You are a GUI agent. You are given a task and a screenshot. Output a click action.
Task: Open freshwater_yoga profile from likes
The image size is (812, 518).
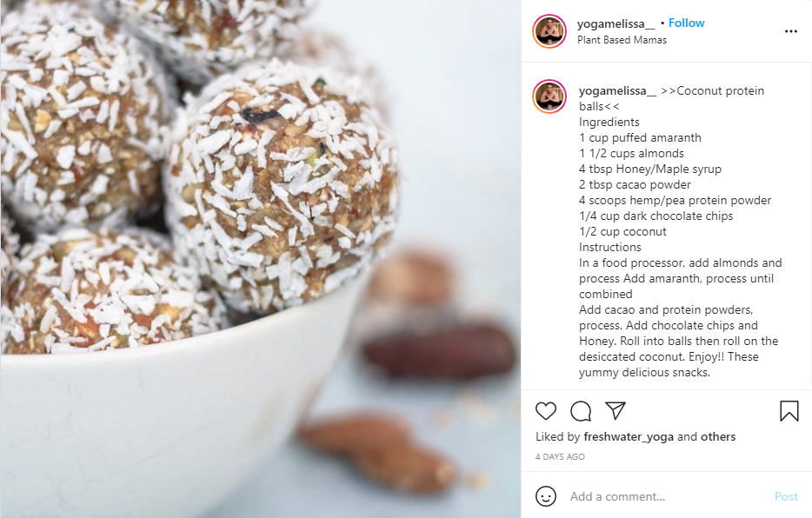click(629, 437)
